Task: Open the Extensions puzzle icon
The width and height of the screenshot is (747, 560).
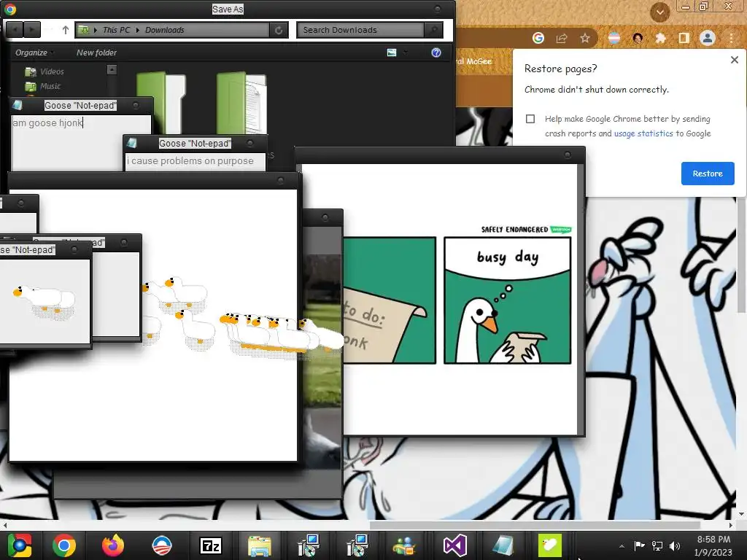Action: (x=660, y=38)
